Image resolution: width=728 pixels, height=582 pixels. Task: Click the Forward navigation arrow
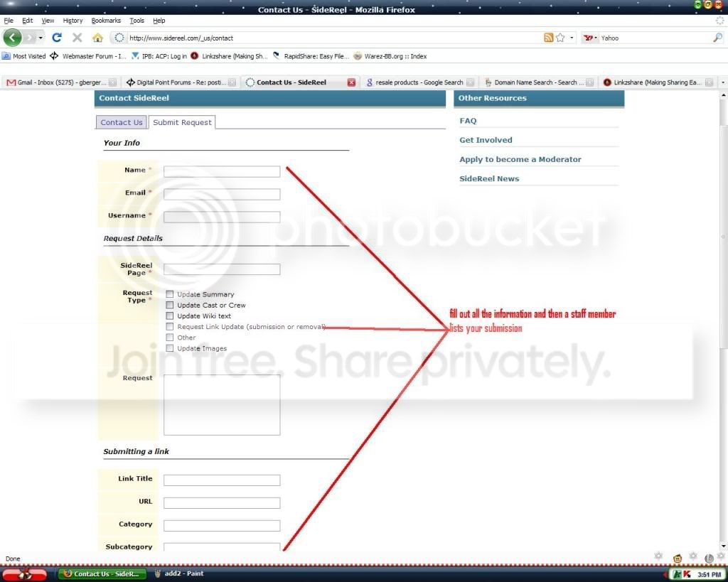[x=30, y=38]
